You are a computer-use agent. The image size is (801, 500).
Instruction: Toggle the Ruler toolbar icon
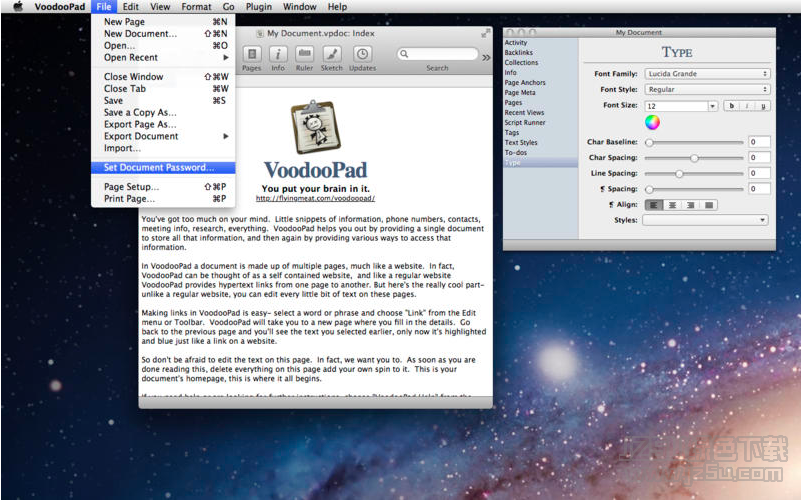click(x=304, y=54)
